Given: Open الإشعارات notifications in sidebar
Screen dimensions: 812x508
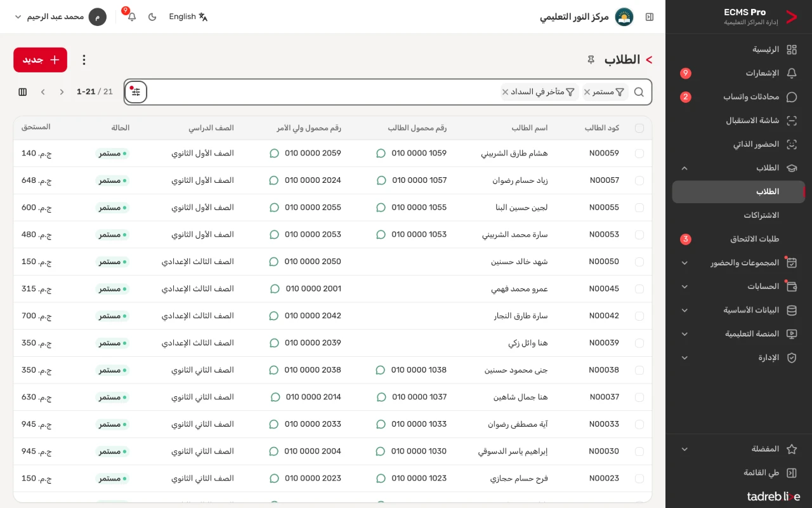Looking at the screenshot, I should click(738, 73).
